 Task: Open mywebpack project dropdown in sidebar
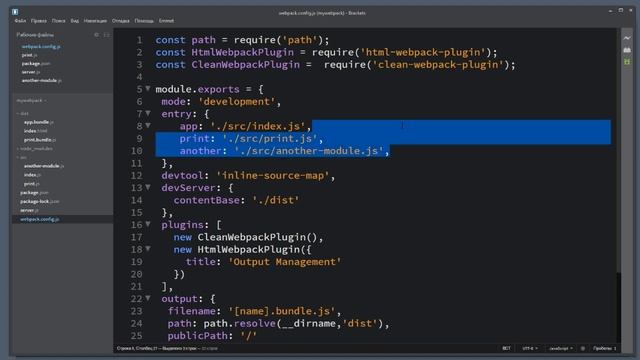pos(31,100)
